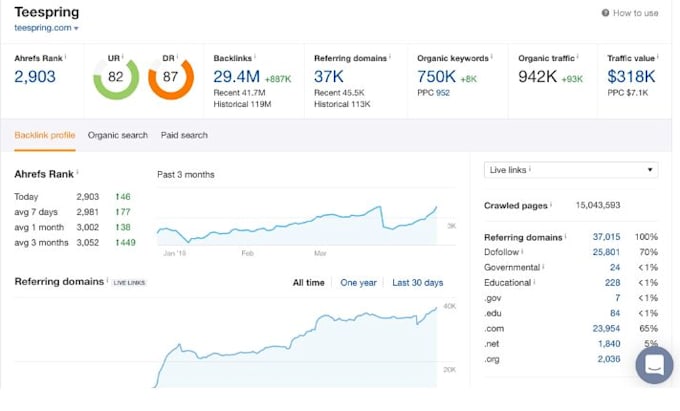Open the How to use link
The image size is (680, 411).
tap(635, 13)
